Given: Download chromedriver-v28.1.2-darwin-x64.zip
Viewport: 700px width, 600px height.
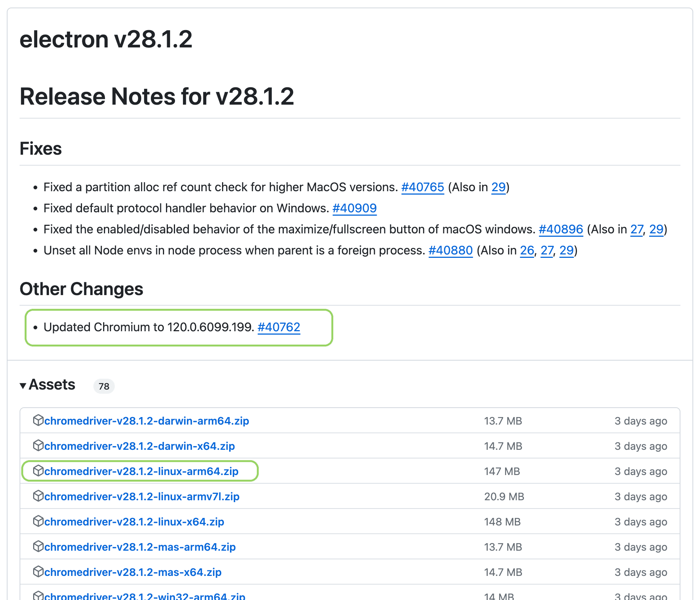Looking at the screenshot, I should pos(140,446).
